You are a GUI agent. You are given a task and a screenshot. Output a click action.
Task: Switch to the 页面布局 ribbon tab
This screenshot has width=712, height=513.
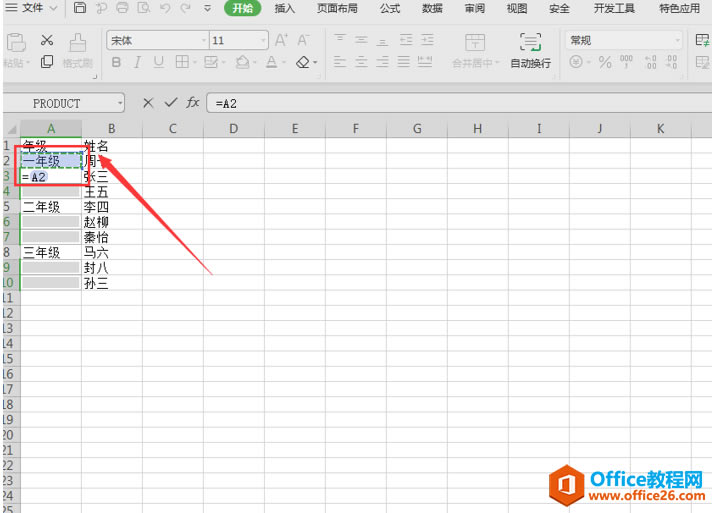point(337,8)
